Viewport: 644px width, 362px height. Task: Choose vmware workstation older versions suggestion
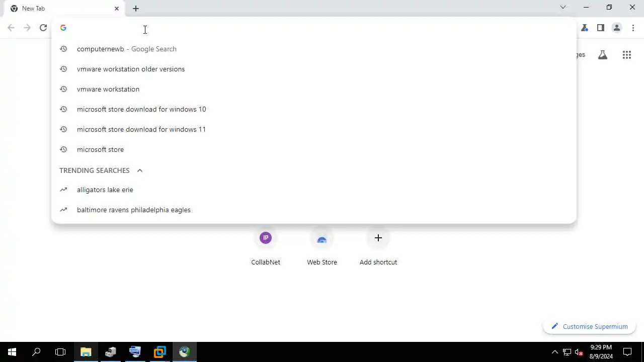point(314,69)
